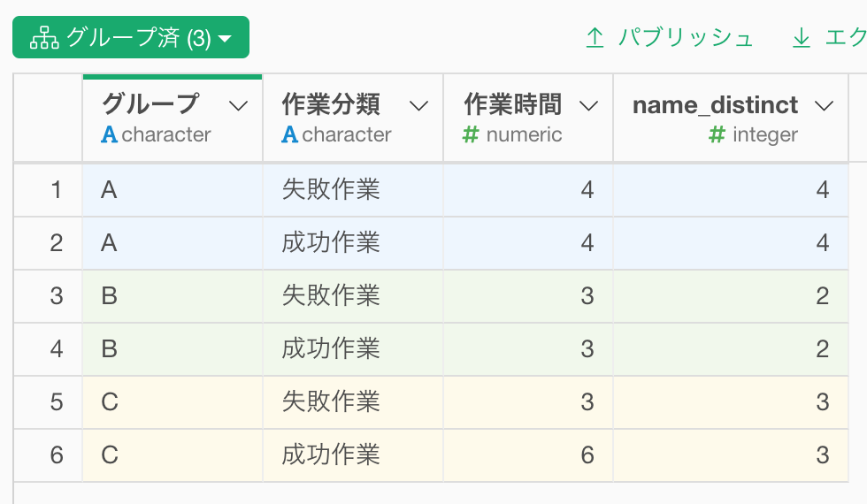Viewport: 867px width, 504px height.
Task: Click the character type icon under グループ
Action: (x=109, y=134)
